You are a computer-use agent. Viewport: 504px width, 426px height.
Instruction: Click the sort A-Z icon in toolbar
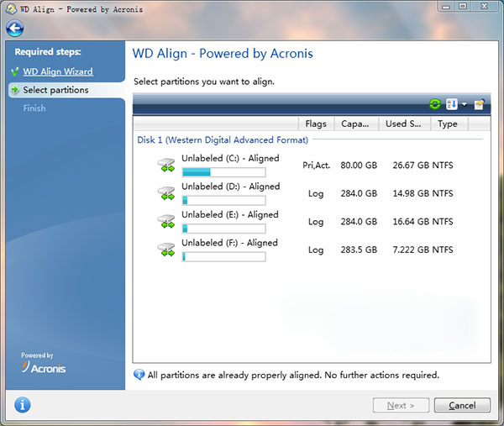coord(451,104)
